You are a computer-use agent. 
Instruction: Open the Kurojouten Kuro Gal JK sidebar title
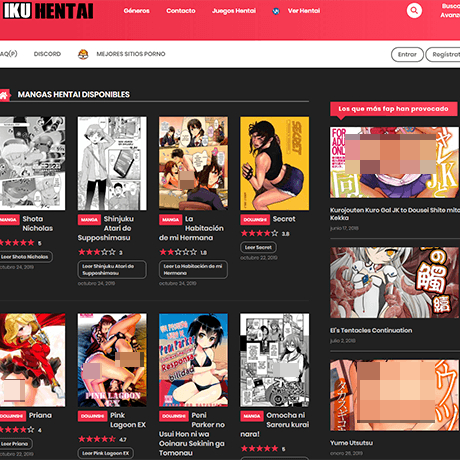coord(395,214)
